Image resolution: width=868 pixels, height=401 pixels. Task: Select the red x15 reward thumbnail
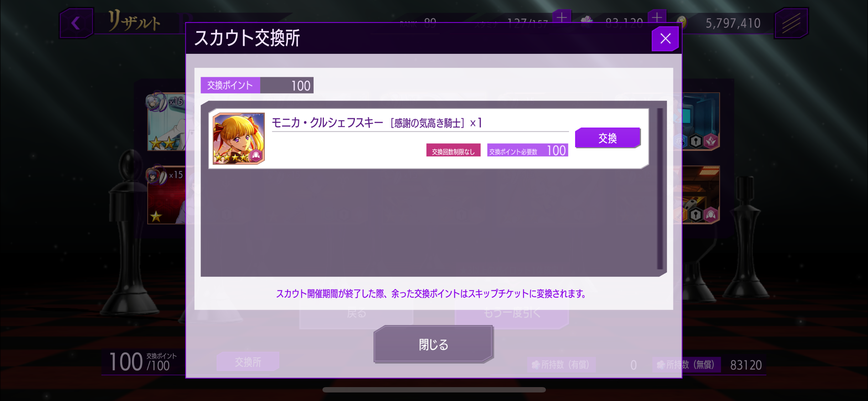coord(166,195)
